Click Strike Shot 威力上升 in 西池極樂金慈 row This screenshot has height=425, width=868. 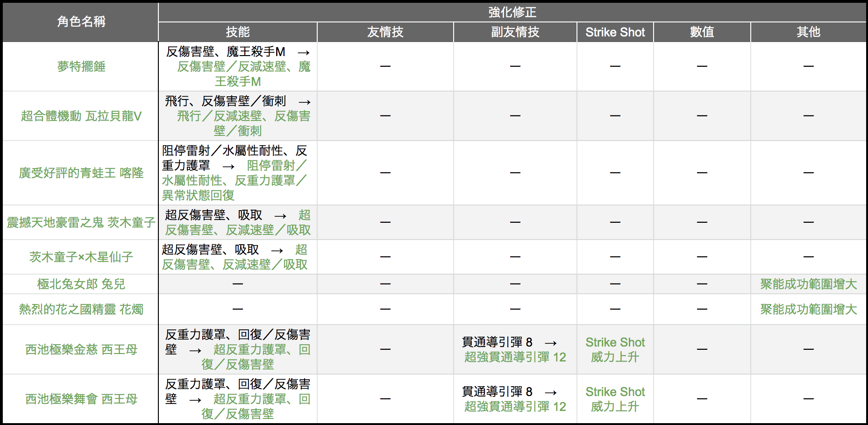pos(615,350)
